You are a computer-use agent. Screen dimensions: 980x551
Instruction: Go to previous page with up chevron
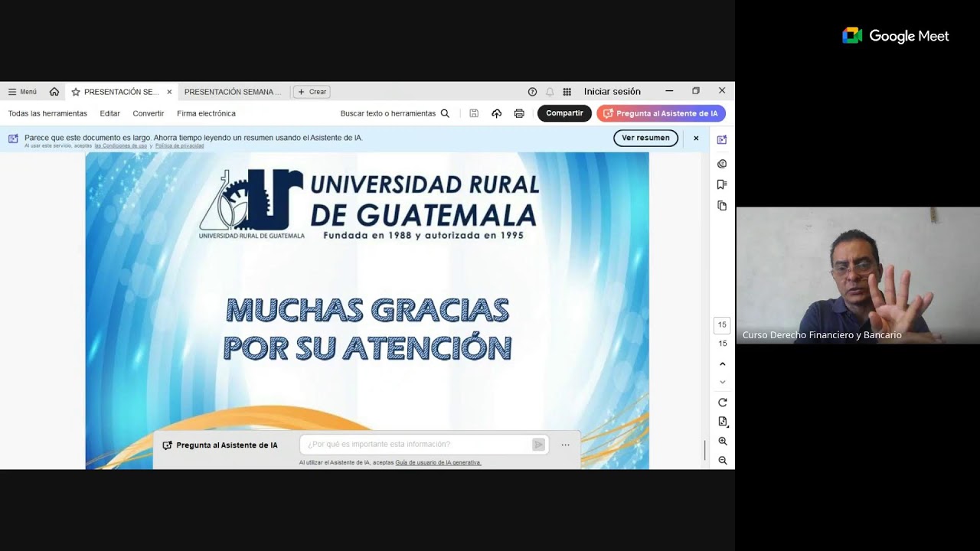722,364
